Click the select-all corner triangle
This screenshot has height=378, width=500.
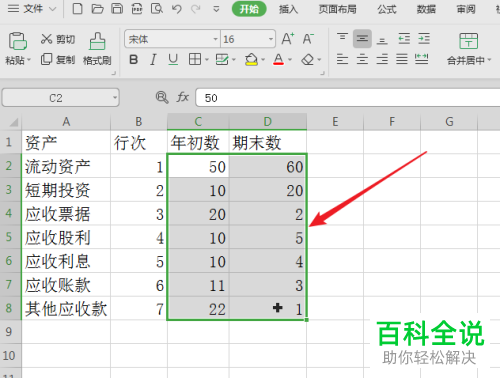tap(13, 122)
